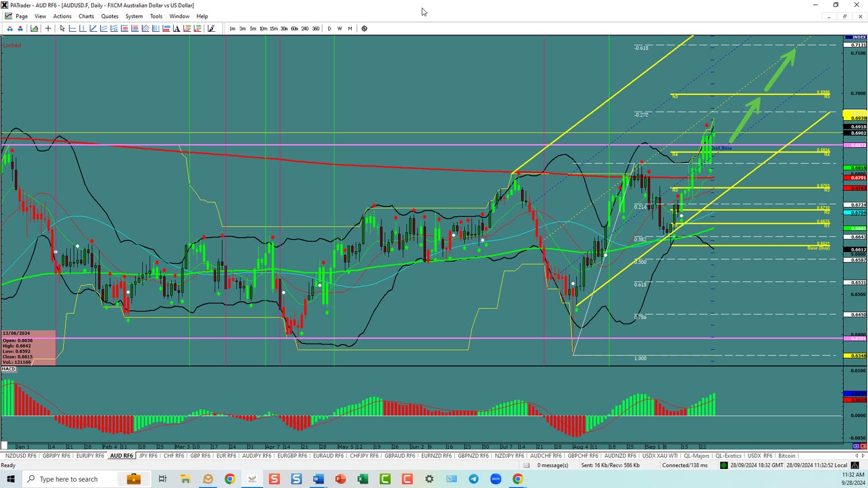Click the Locked label on the chart
868x488 pixels.
tap(12, 45)
